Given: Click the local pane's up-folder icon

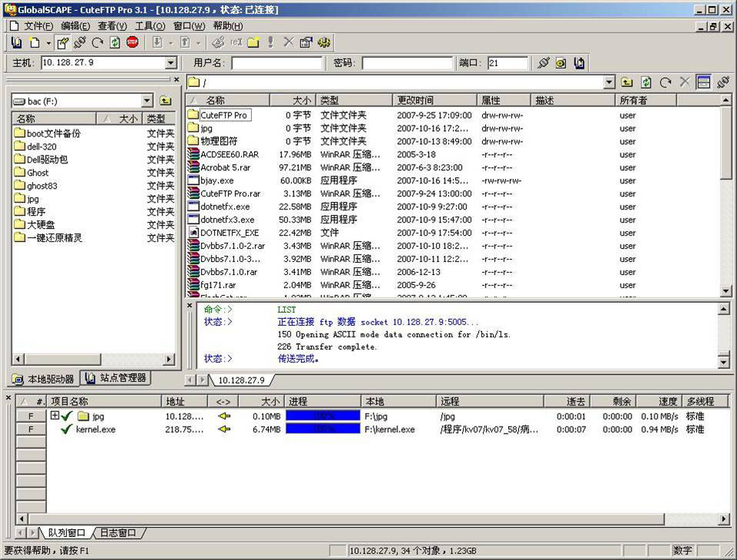Looking at the screenshot, I should (x=166, y=101).
